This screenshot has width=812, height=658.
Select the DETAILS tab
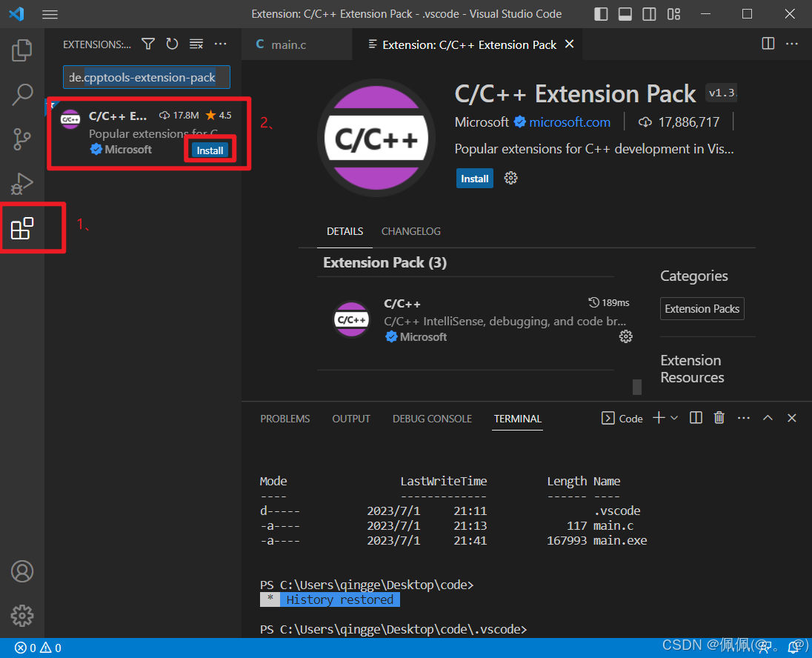tap(345, 231)
